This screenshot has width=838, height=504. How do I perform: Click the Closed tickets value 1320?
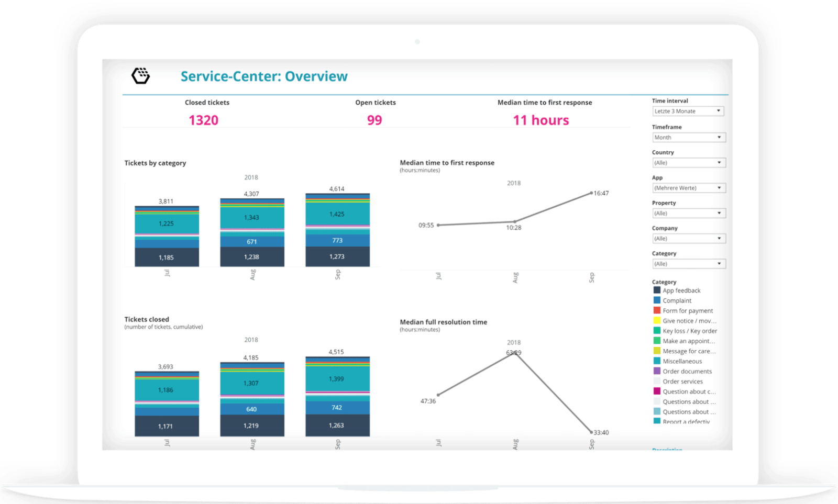click(203, 120)
